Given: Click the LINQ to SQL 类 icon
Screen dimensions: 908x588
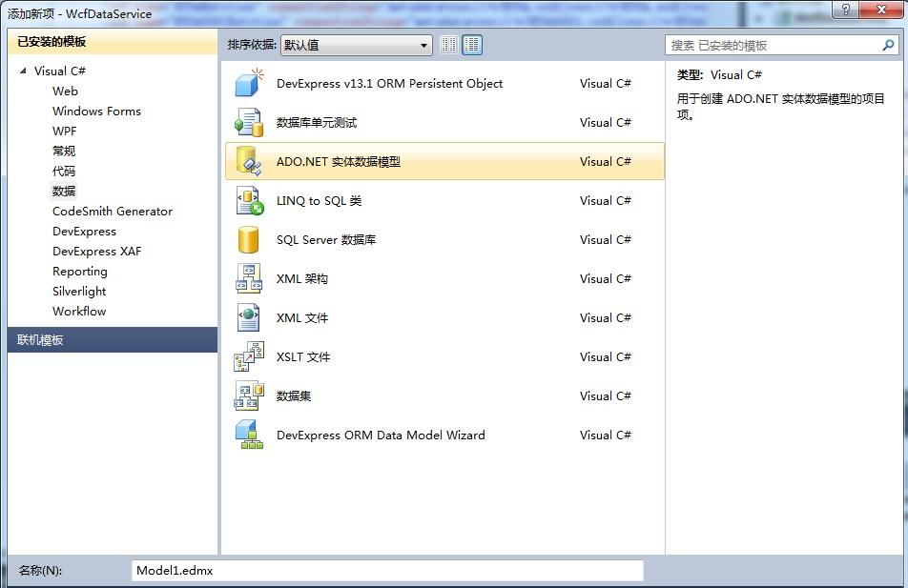Looking at the screenshot, I should click(250, 201).
